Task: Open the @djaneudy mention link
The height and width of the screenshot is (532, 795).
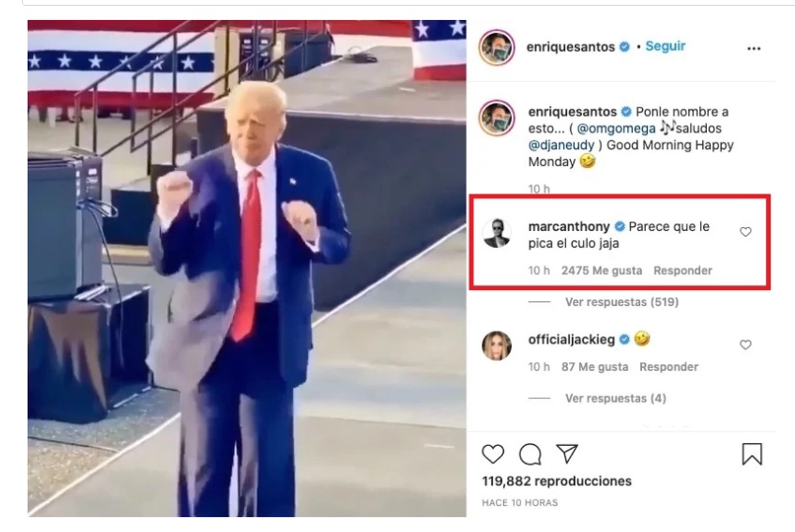Action: 562,145
